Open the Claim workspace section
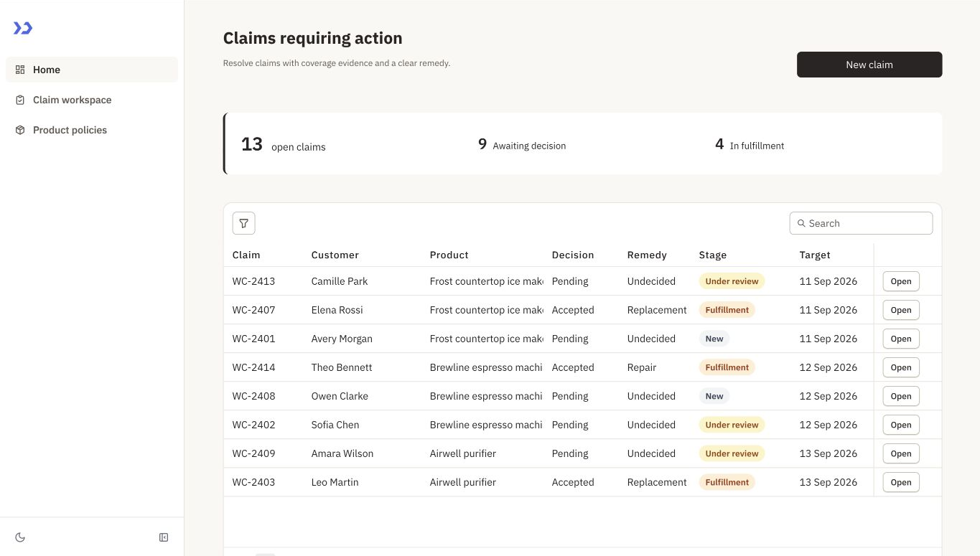This screenshot has width=980, height=556. (92, 100)
